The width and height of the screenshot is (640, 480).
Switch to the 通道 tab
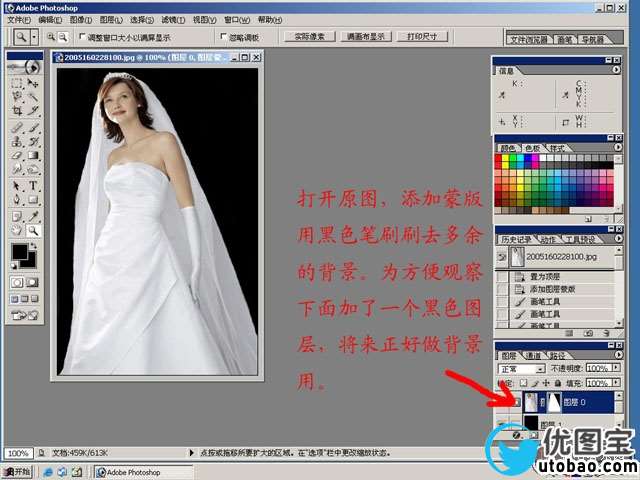click(x=533, y=356)
